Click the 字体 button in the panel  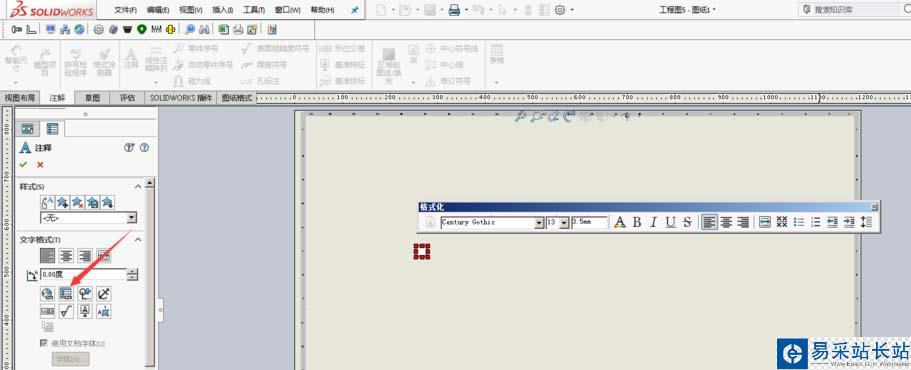click(x=71, y=360)
